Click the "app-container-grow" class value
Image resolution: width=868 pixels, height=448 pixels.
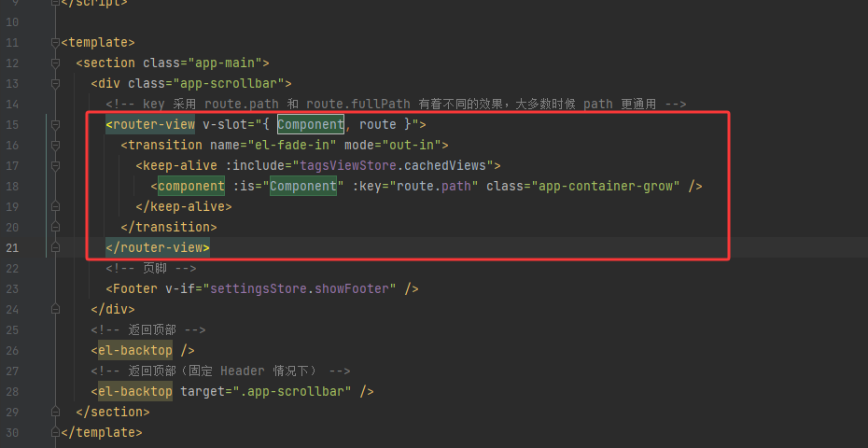(x=606, y=186)
